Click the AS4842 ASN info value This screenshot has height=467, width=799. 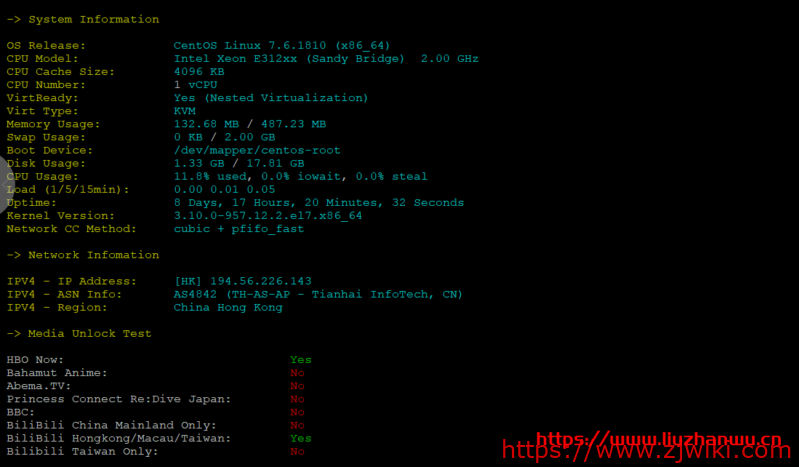pos(318,294)
